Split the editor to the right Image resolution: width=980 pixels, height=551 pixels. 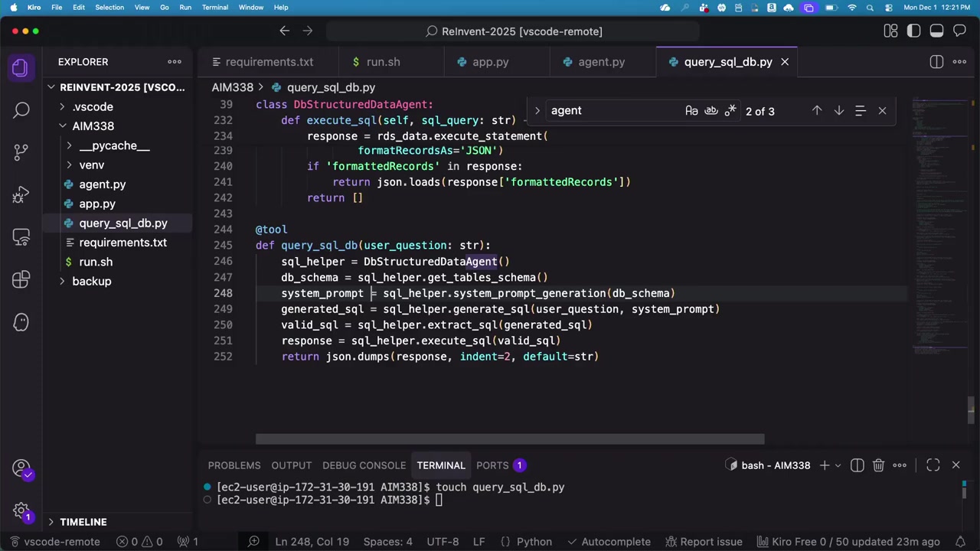coord(936,62)
